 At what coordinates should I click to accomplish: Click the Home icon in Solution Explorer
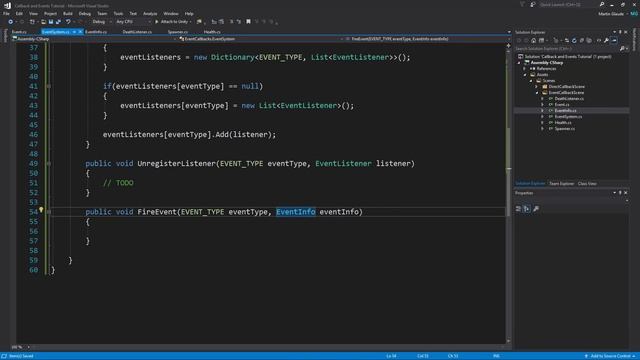[x=533, y=40]
